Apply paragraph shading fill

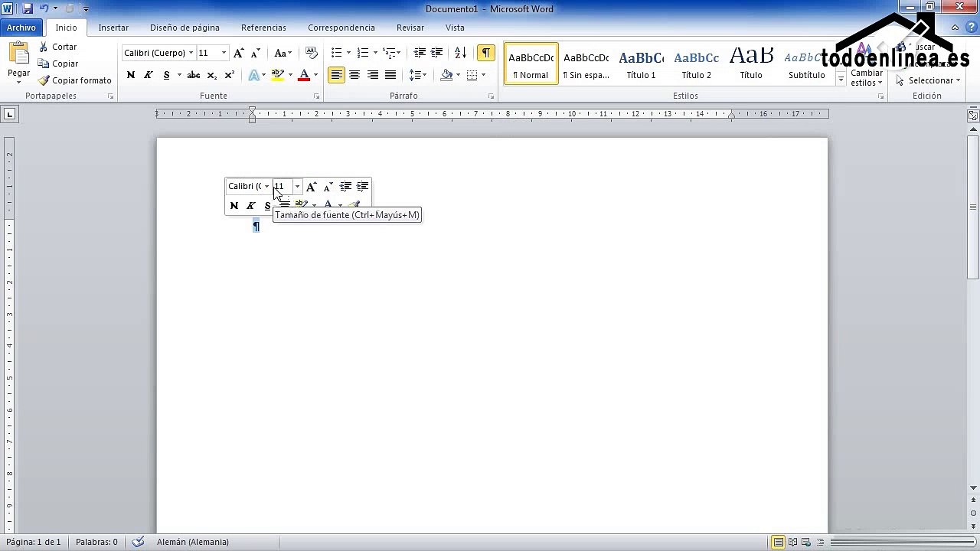[x=446, y=75]
